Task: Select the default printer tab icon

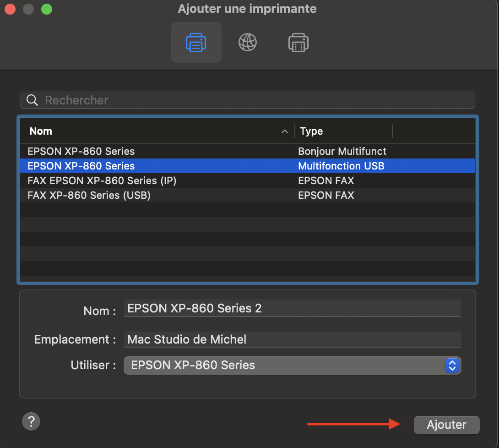Action: point(196,43)
